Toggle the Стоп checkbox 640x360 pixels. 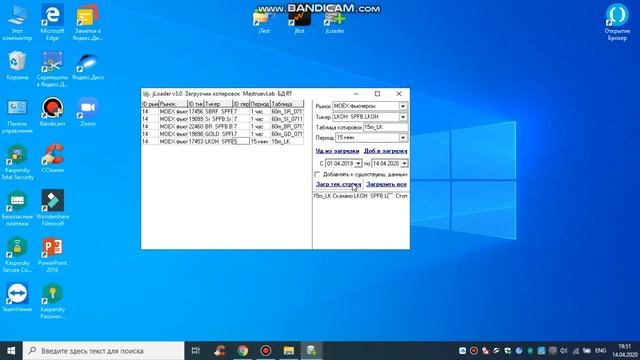click(x=390, y=196)
